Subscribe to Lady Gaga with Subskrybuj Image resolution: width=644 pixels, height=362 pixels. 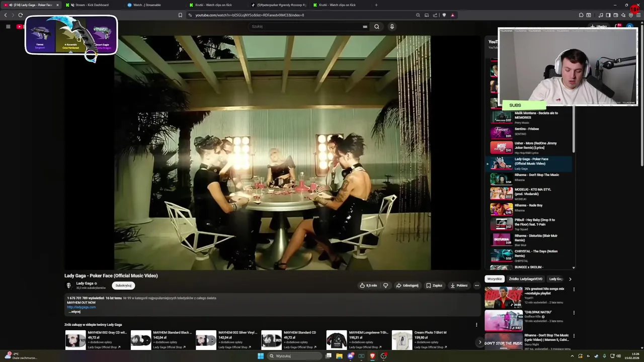coord(123,286)
